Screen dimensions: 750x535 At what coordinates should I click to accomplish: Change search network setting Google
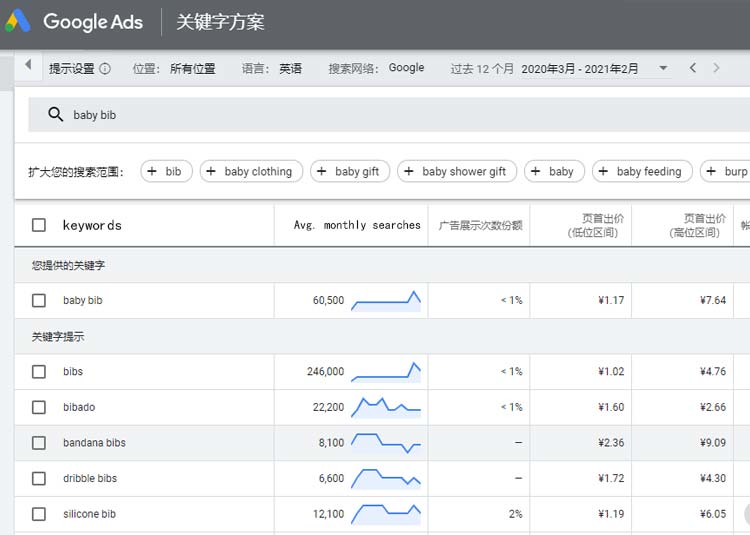406,68
